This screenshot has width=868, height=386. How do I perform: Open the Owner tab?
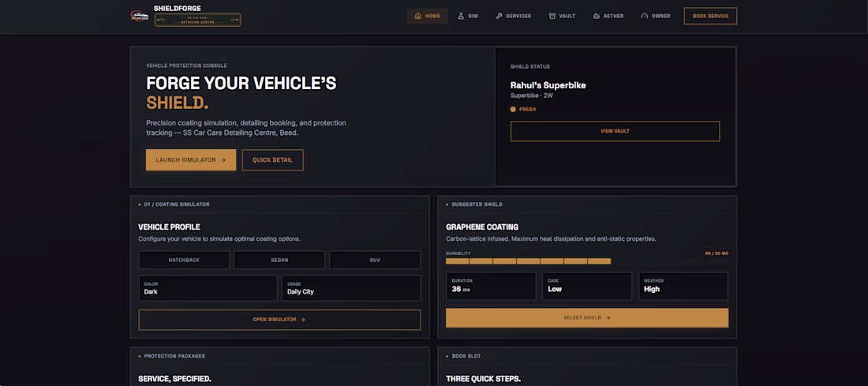pos(656,16)
